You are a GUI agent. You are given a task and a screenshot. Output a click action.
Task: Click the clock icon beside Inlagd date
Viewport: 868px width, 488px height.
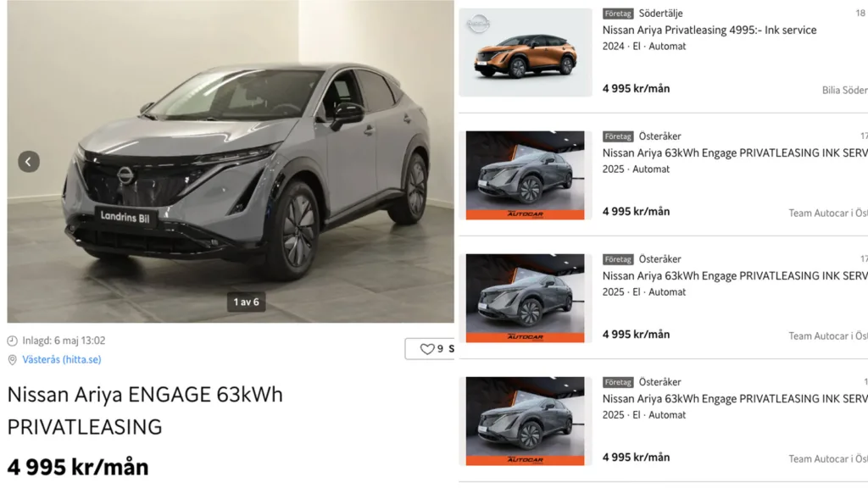[x=12, y=341]
